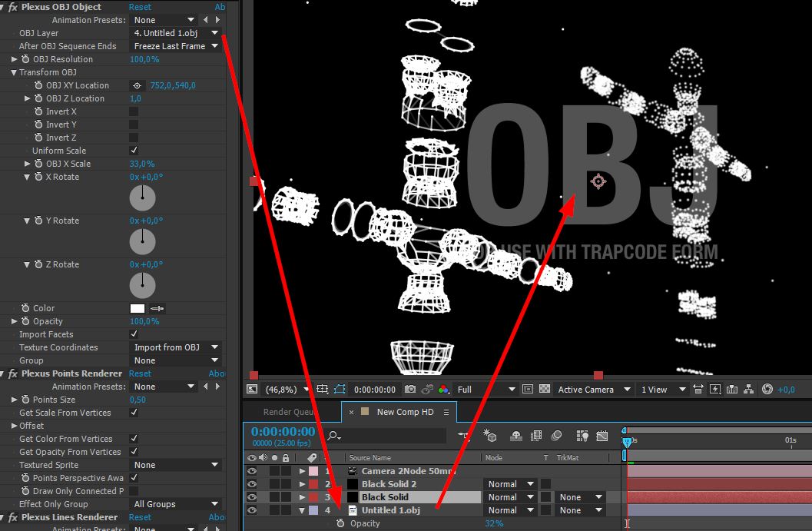Collapse the Transform OBJ group
The image size is (812, 531).
(x=14, y=72)
